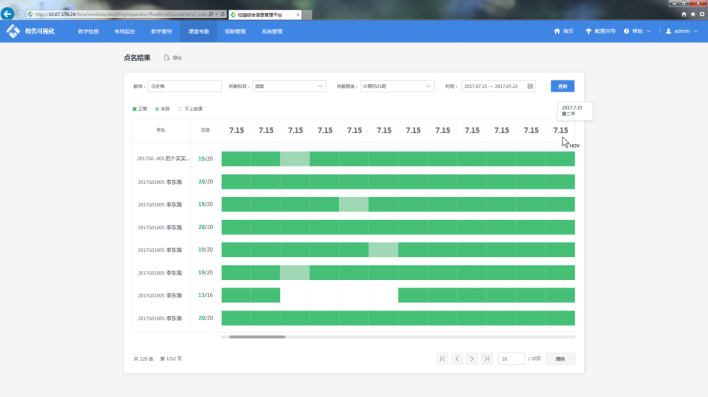Select the highlighted 课堂考勤 navigation tab
708x397 pixels.
click(x=199, y=32)
